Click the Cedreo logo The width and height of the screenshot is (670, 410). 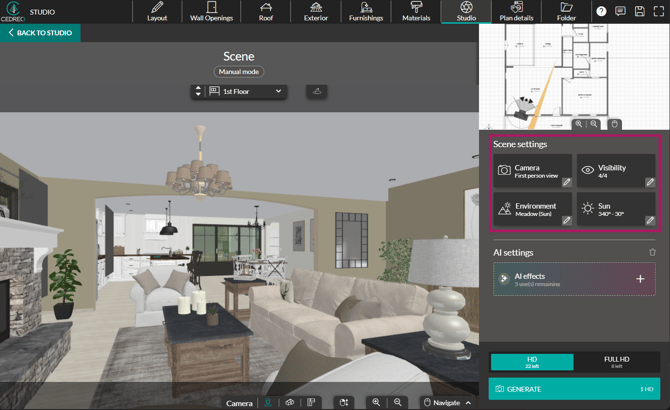tap(13, 12)
